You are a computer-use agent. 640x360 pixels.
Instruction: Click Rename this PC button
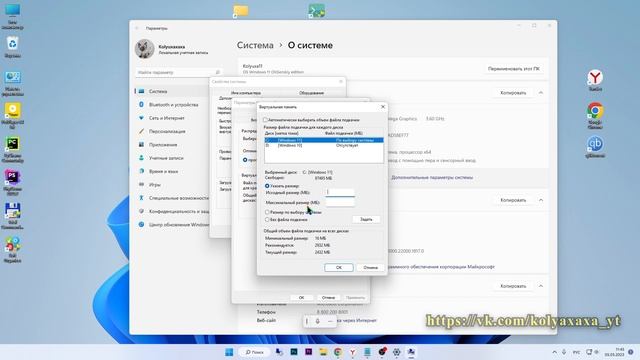[x=513, y=69]
